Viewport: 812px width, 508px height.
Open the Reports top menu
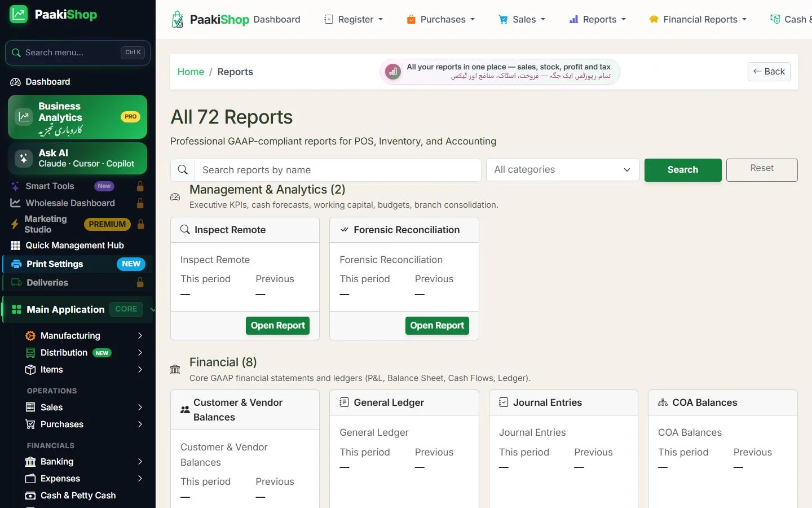click(x=597, y=19)
